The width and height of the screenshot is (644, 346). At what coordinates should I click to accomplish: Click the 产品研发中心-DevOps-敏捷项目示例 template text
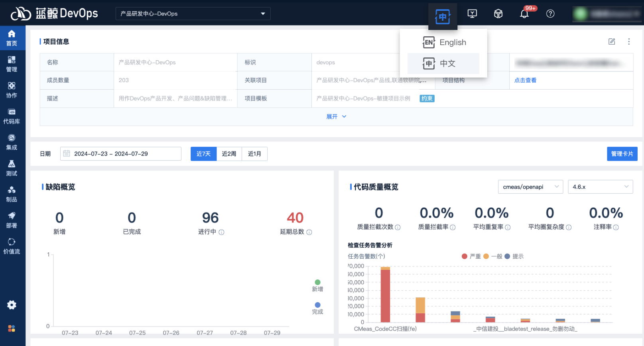(363, 98)
